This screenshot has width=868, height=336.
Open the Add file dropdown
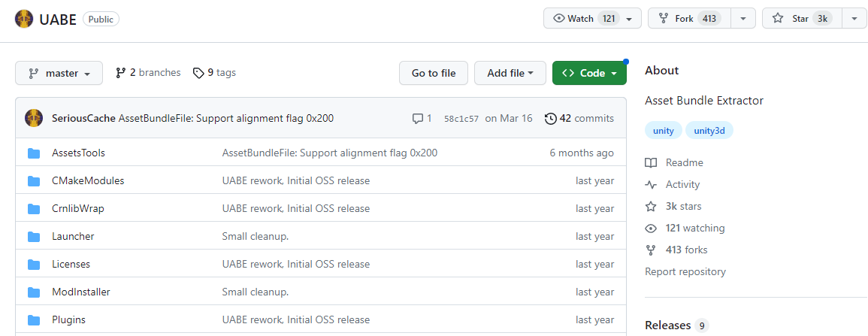tap(510, 73)
